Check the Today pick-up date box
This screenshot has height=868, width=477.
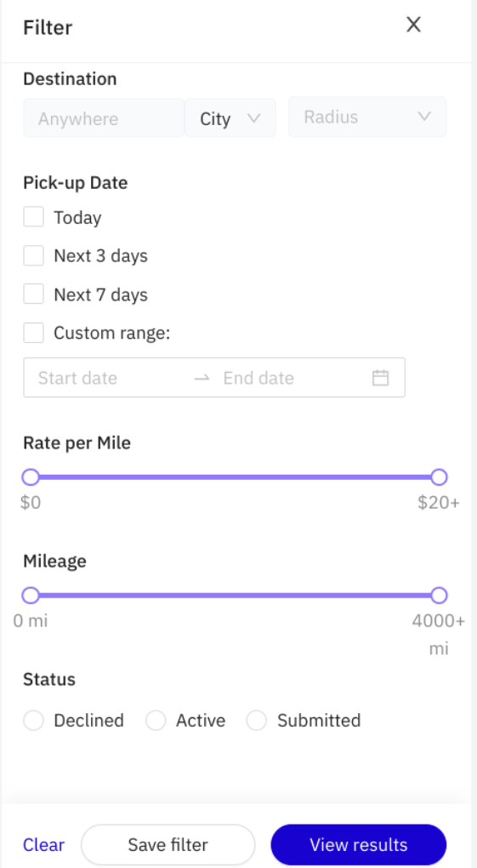(x=34, y=217)
